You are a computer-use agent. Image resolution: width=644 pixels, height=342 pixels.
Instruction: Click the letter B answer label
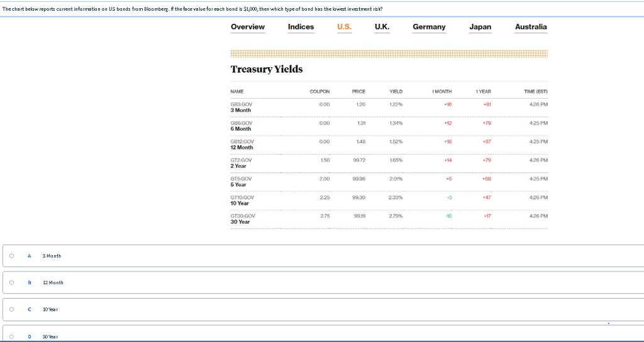point(29,282)
